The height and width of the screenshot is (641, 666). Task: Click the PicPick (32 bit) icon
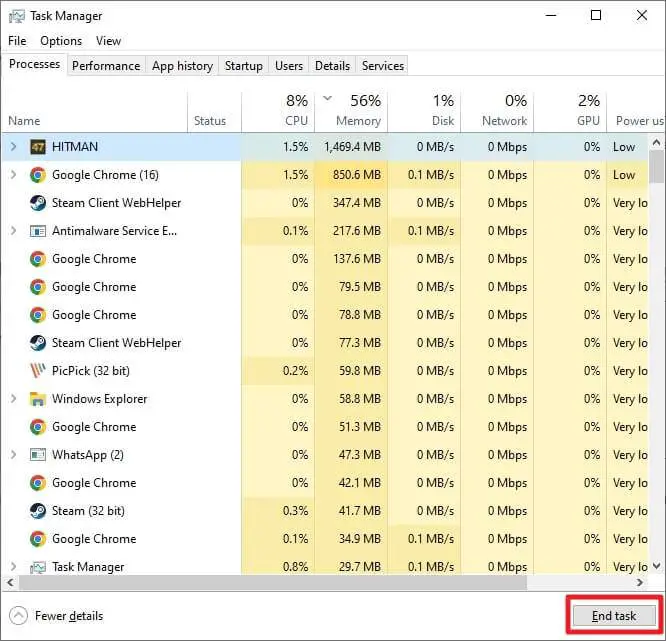pos(38,371)
